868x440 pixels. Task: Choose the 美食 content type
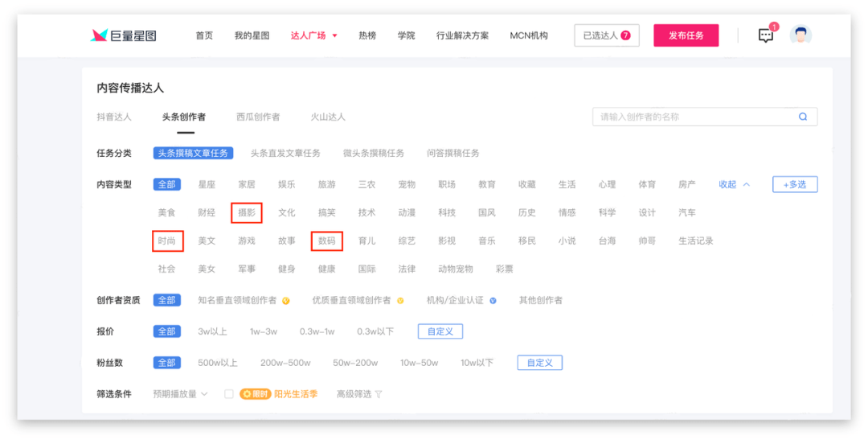166,213
